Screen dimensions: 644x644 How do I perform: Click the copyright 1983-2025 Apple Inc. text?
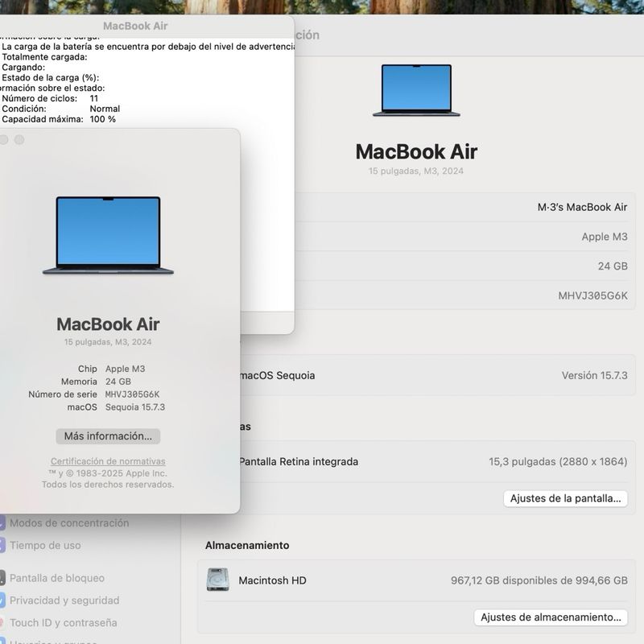108,473
